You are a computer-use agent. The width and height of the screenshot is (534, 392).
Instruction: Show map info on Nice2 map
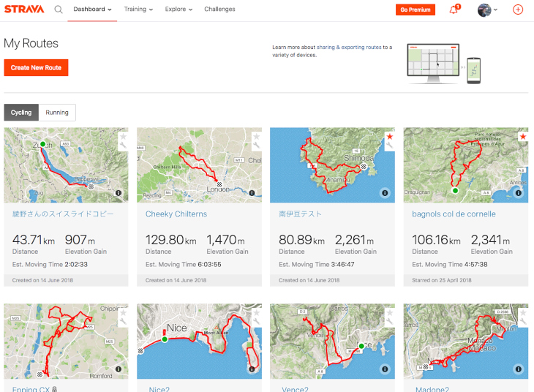(x=252, y=369)
